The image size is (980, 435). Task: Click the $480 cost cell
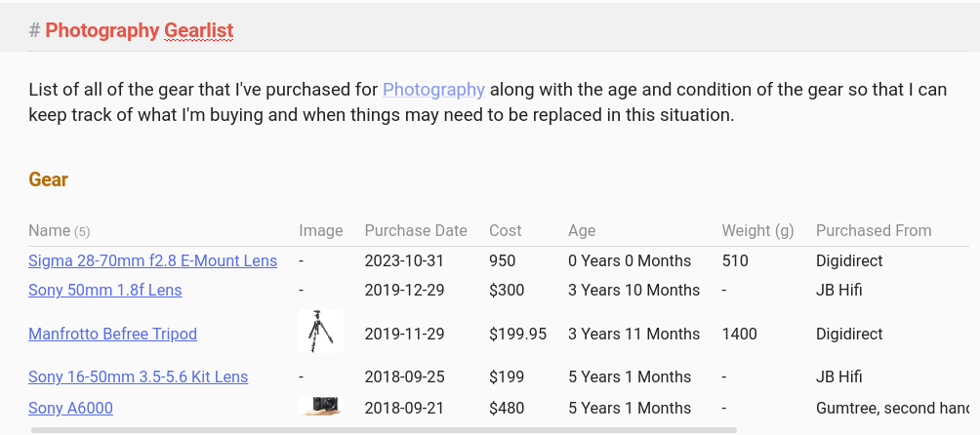[x=507, y=408]
